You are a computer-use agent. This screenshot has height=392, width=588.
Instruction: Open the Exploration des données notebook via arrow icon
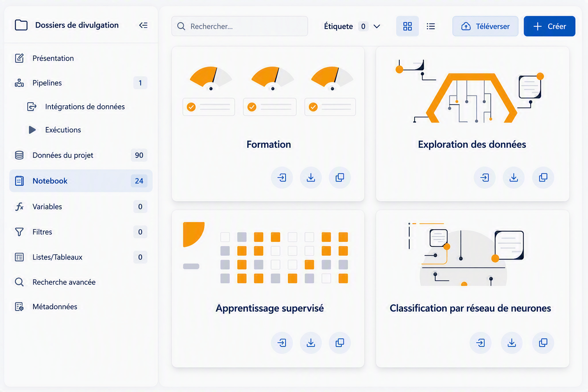click(485, 178)
